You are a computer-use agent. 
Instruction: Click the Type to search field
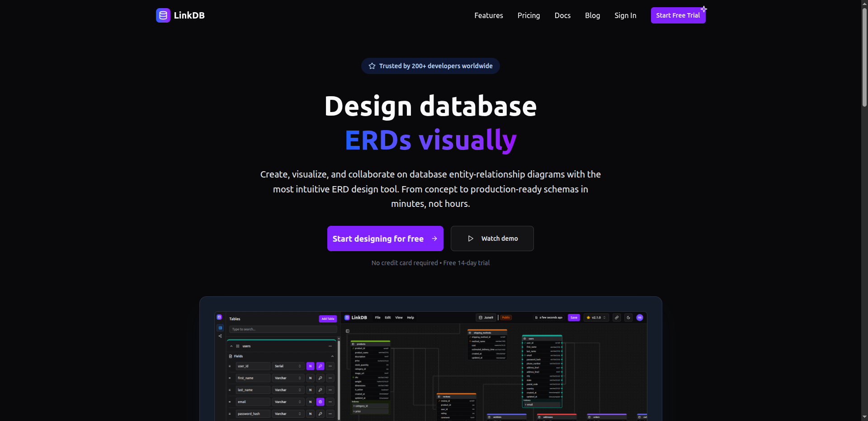coord(283,329)
